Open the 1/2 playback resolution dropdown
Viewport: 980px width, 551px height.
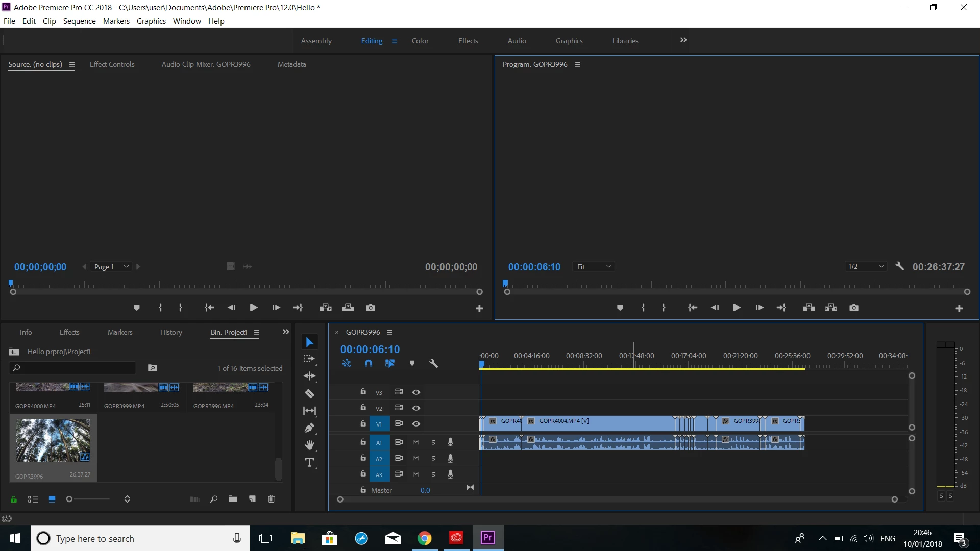(866, 267)
